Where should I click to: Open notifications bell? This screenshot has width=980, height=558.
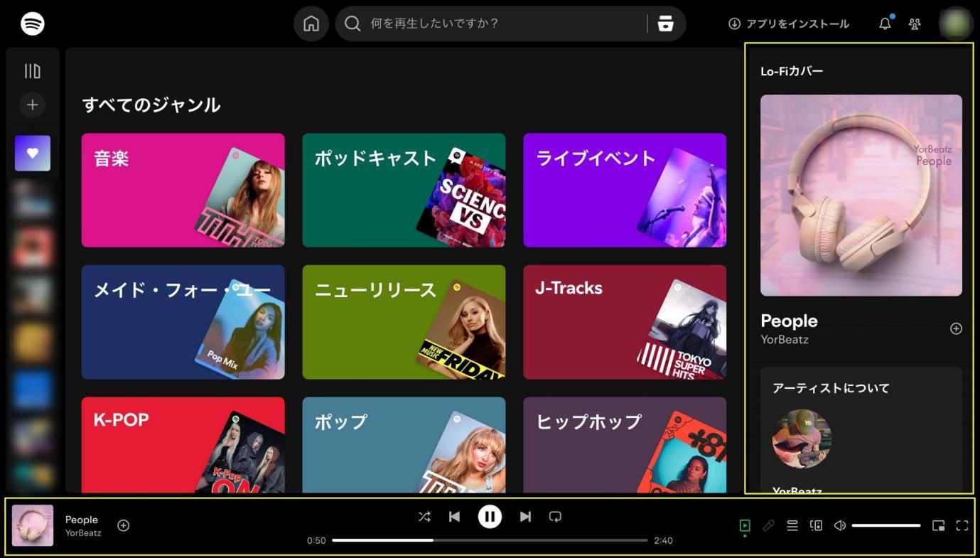coord(885,23)
